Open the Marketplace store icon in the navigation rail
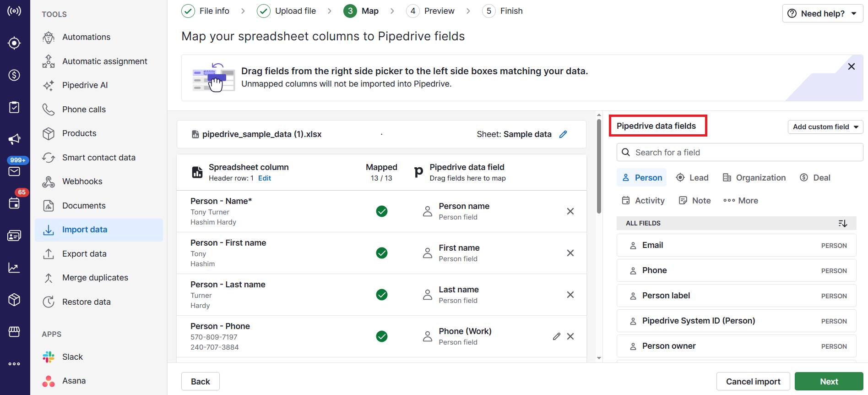The width and height of the screenshot is (868, 395). coord(14,331)
